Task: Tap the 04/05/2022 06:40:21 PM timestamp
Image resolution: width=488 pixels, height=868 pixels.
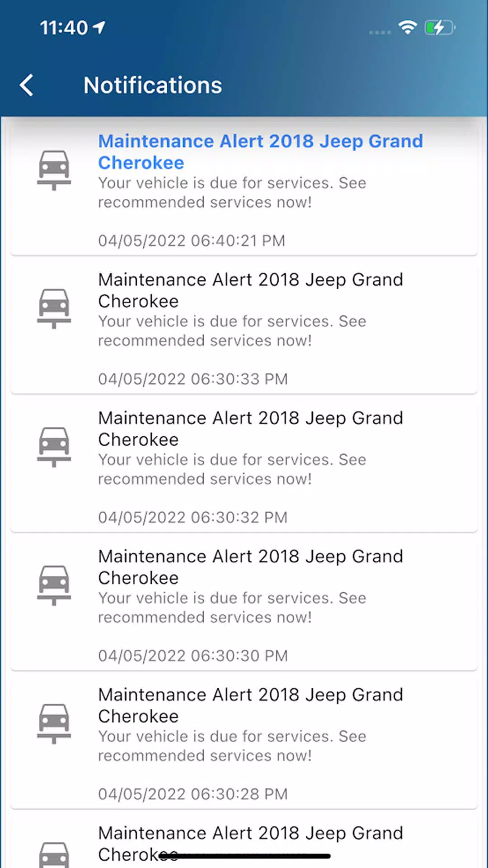Action: (192, 241)
